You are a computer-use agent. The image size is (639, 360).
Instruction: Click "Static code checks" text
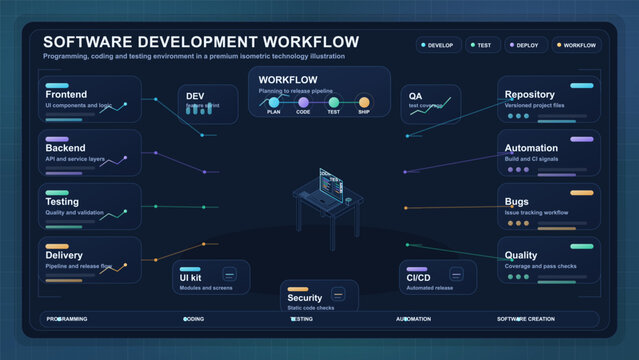[x=311, y=308]
